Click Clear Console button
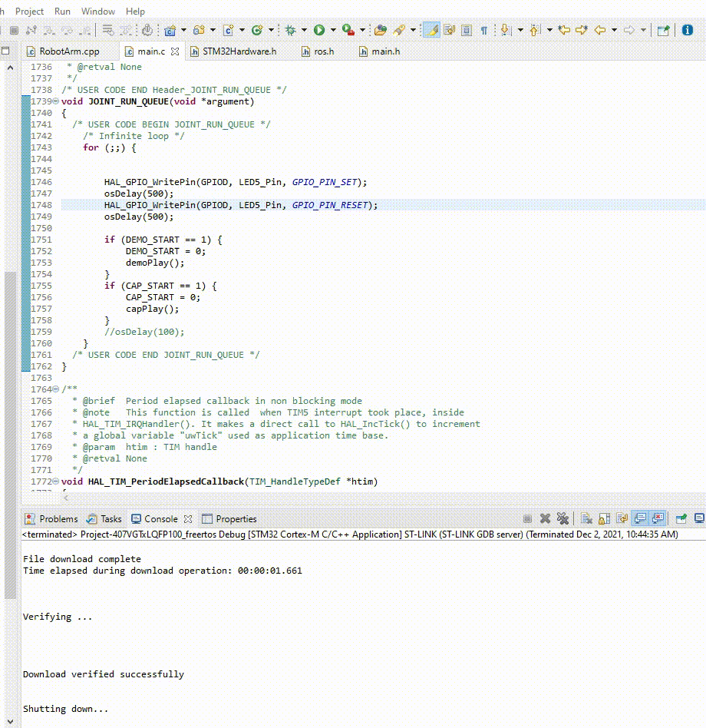This screenshot has width=706, height=728. [x=586, y=518]
